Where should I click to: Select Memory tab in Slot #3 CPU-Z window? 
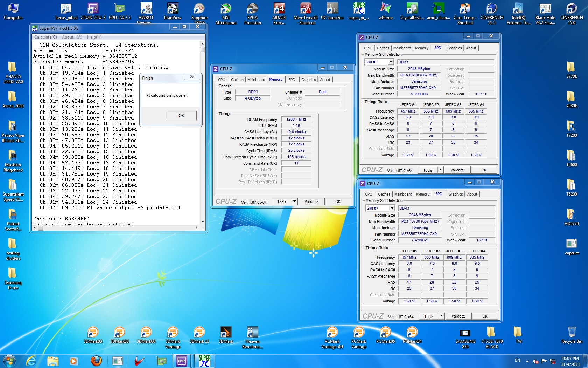422,48
